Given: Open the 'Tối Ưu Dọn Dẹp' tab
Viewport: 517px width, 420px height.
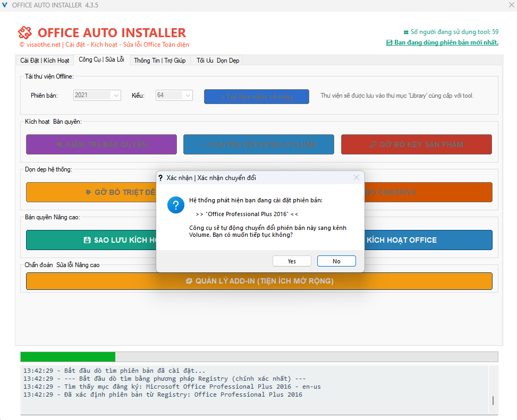Looking at the screenshot, I should [218, 61].
